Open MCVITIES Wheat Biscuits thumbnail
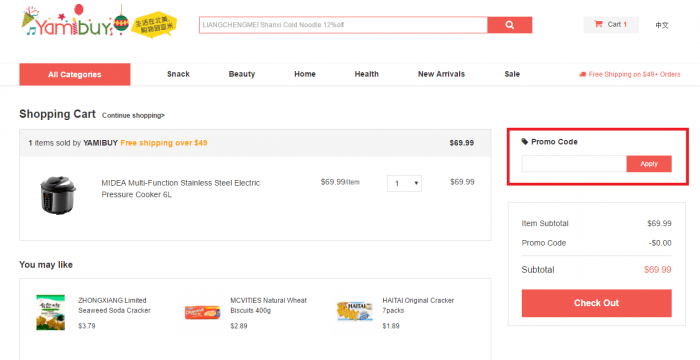Viewport: 700px width, 360px height. pos(202,312)
